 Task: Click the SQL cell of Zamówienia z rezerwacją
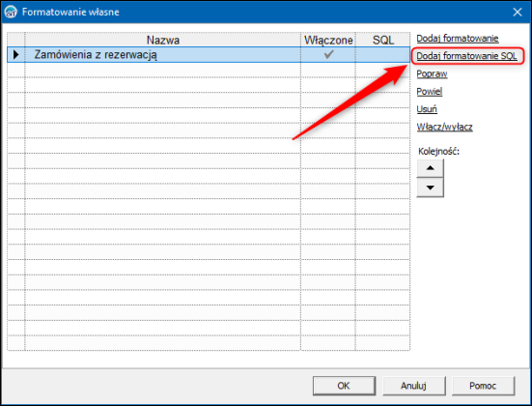(x=382, y=54)
